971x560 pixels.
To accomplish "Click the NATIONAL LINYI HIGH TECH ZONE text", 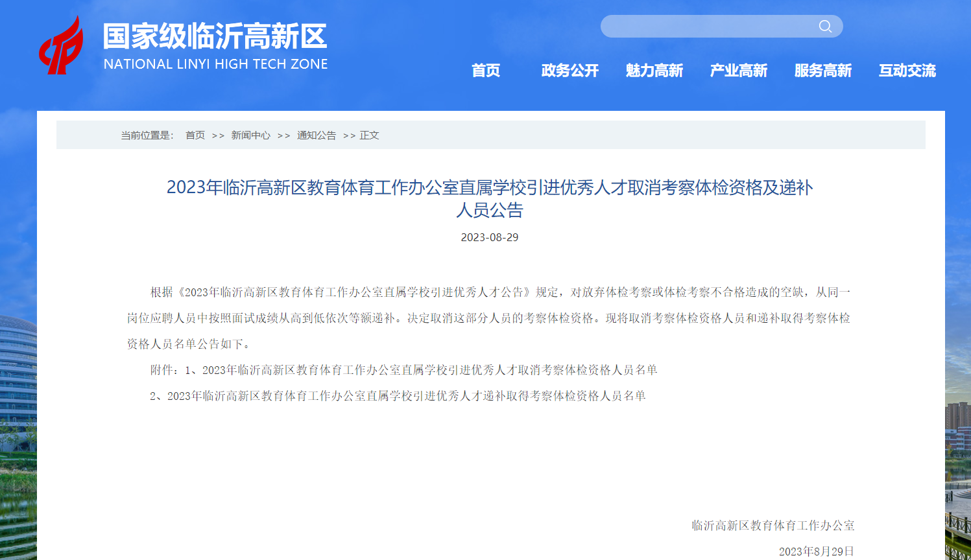I will 215,64.
